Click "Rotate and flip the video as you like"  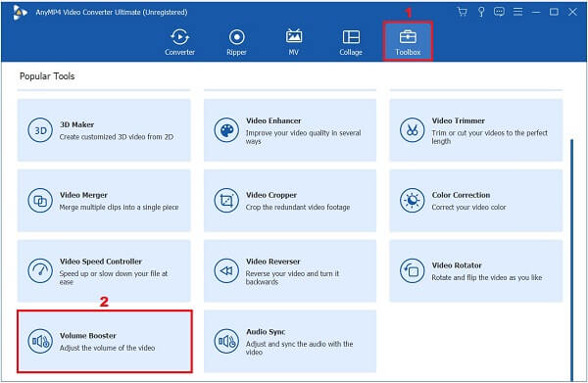487,277
